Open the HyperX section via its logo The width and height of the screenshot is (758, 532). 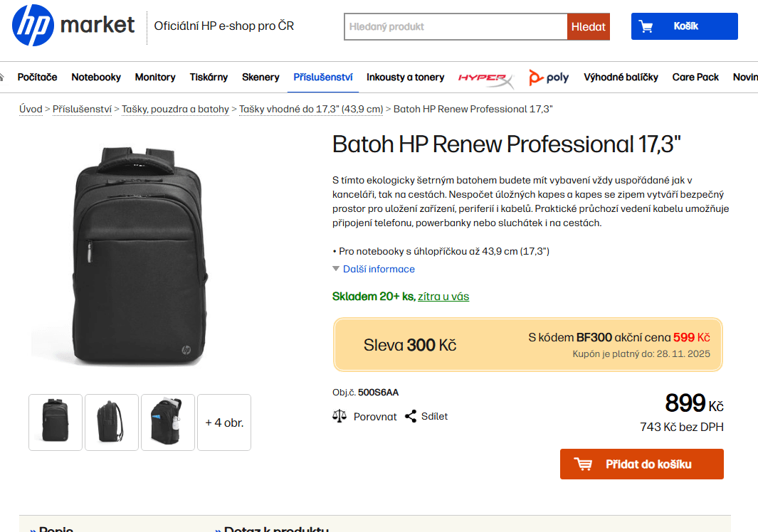(x=486, y=77)
